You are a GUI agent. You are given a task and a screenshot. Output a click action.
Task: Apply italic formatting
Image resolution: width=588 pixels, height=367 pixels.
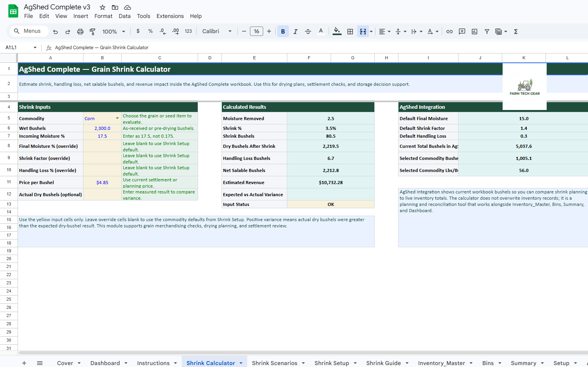pyautogui.click(x=295, y=31)
